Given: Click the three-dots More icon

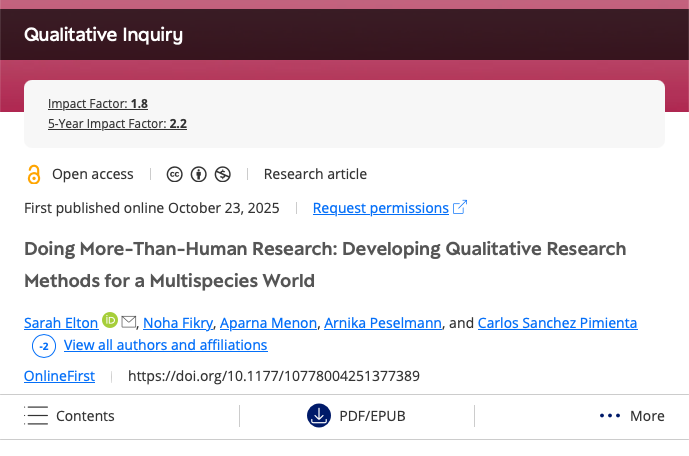Looking at the screenshot, I should 610,416.
